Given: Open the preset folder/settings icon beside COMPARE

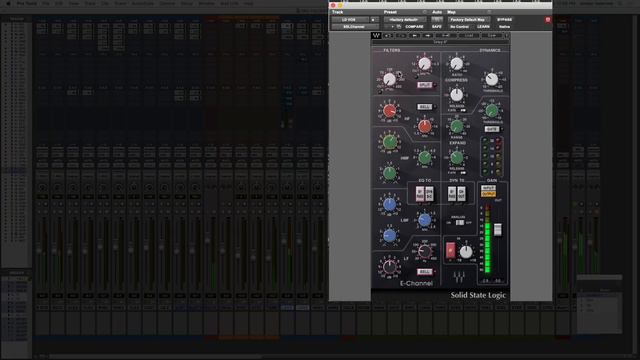Looking at the screenshot, I should (x=399, y=27).
